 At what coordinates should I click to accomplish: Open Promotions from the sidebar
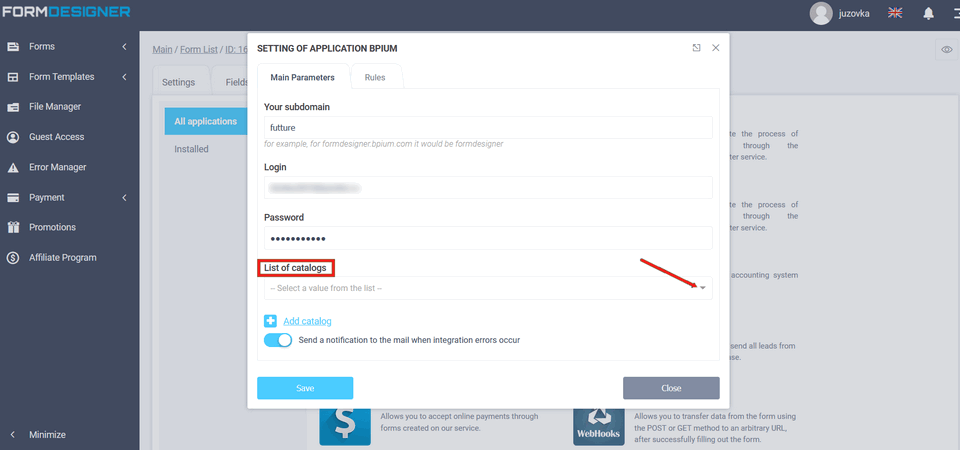[x=53, y=227]
